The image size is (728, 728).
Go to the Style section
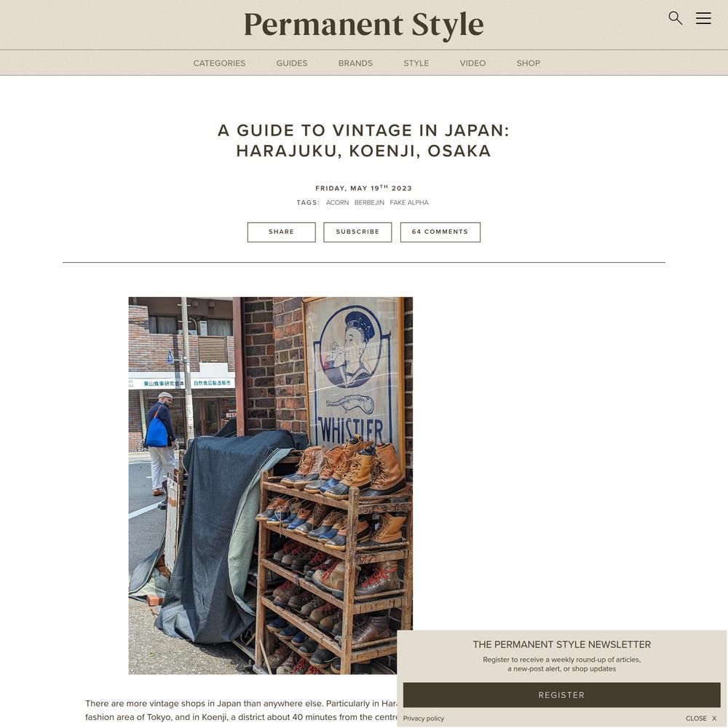coord(416,63)
